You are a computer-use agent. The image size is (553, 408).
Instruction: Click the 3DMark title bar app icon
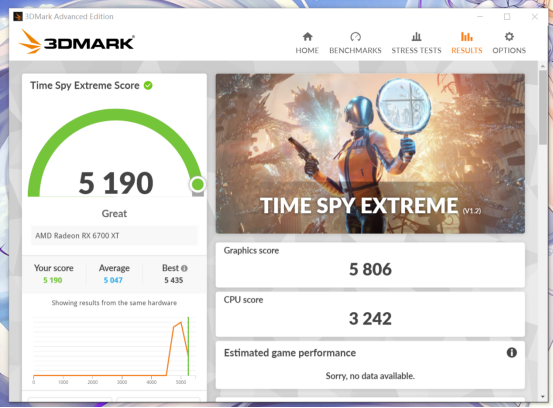point(18,17)
